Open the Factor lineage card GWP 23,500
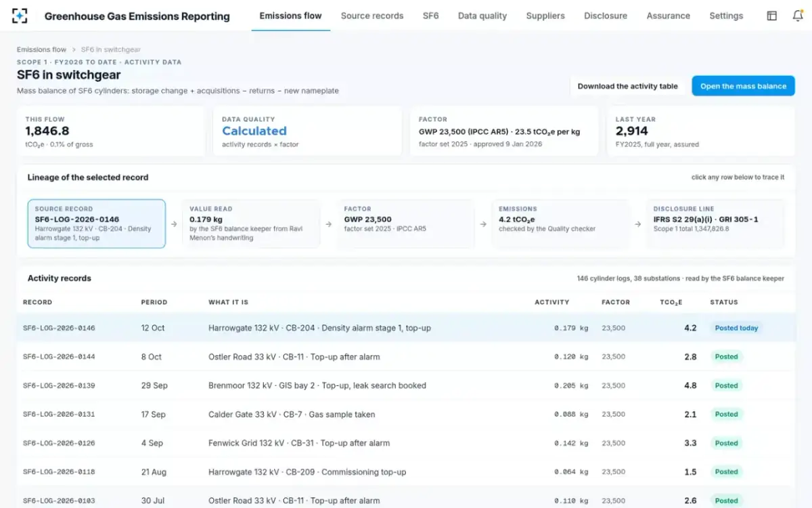 click(x=406, y=224)
